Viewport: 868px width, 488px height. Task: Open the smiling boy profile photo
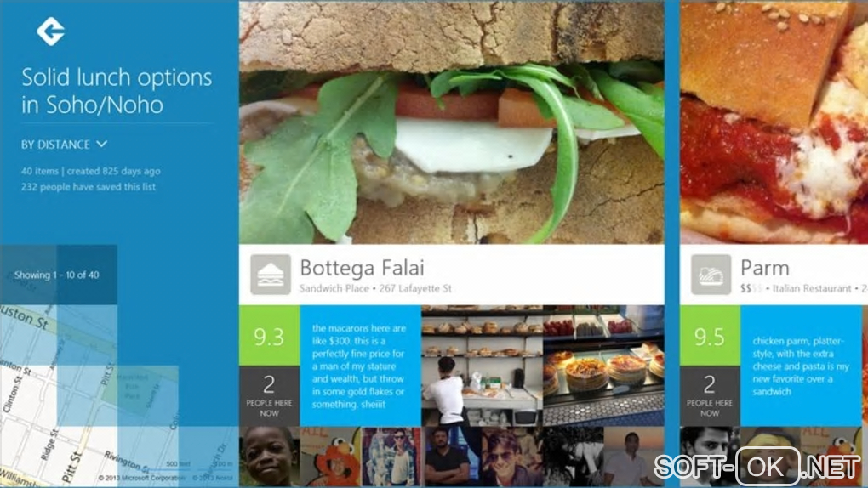tap(269, 457)
